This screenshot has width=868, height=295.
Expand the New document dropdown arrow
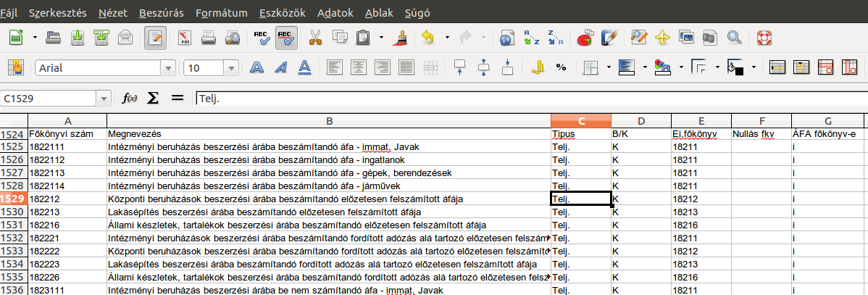point(35,38)
